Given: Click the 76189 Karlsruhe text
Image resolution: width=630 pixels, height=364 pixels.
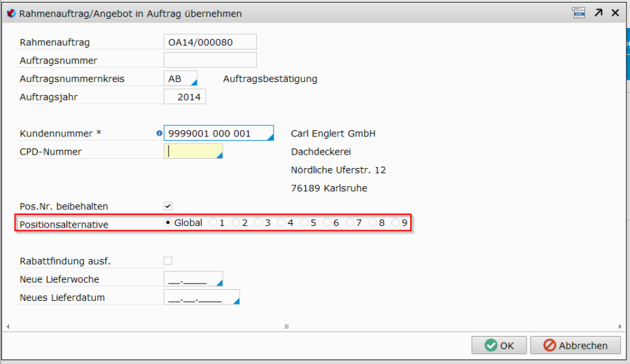Looking at the screenshot, I should [329, 188].
